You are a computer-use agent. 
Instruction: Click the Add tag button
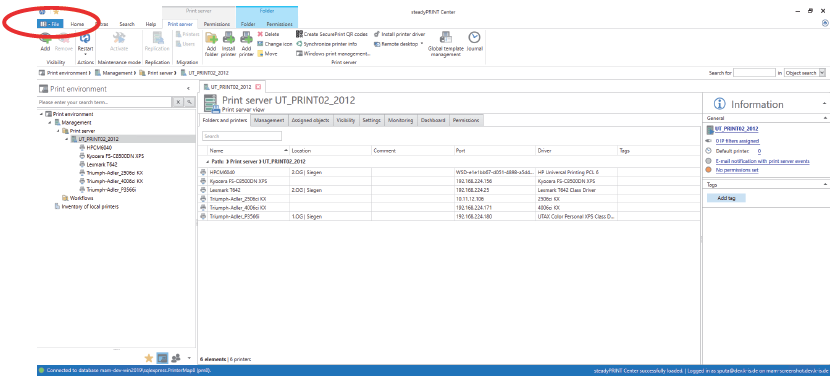click(726, 198)
